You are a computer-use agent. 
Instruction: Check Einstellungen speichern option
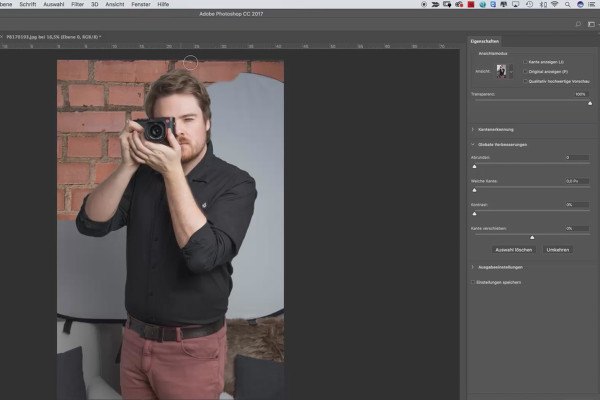473,282
